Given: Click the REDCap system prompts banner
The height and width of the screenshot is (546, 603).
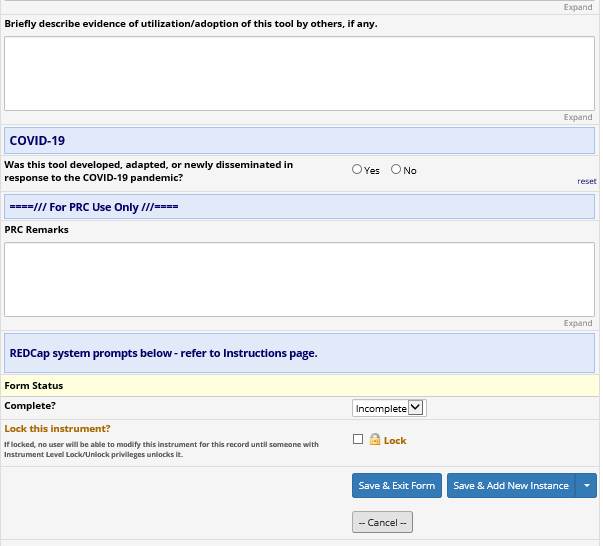Looking at the screenshot, I should (x=299, y=353).
